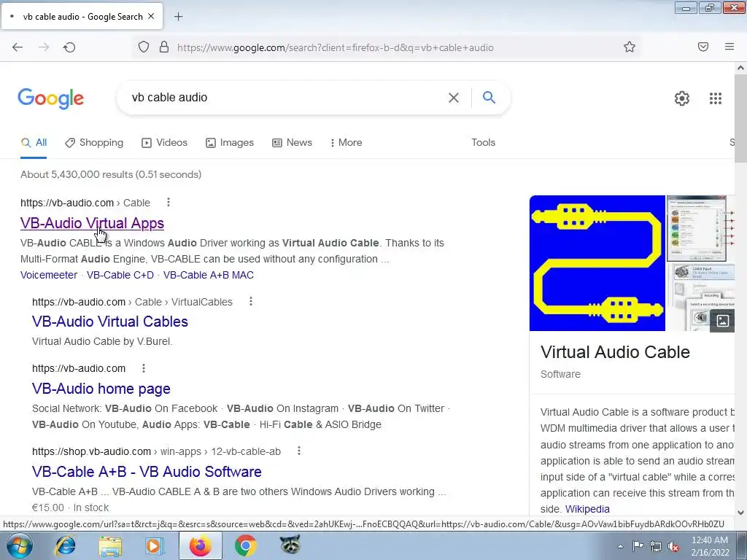Open the VB-Audio Virtual Cables result
The image size is (747, 560).
pyautogui.click(x=110, y=322)
